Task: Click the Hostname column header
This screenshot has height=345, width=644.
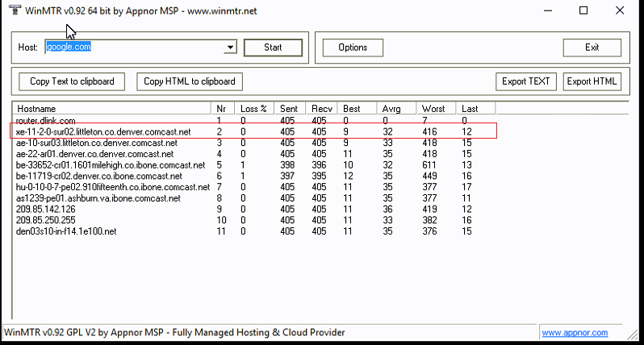Action: pyautogui.click(x=111, y=109)
